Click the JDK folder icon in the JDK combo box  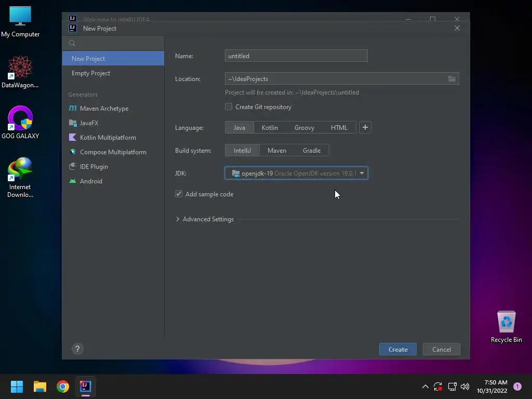[236, 174]
